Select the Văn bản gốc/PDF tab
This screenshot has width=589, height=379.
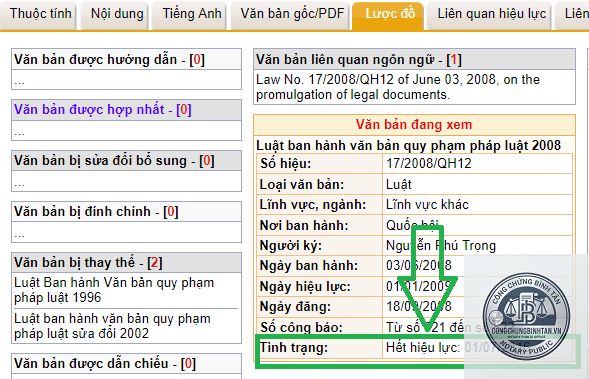[x=290, y=14]
